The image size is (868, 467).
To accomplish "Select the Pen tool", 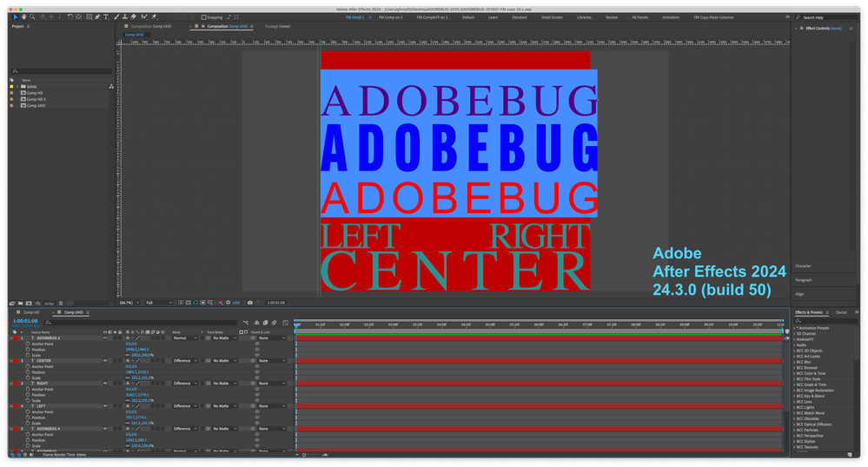I will [x=97, y=17].
